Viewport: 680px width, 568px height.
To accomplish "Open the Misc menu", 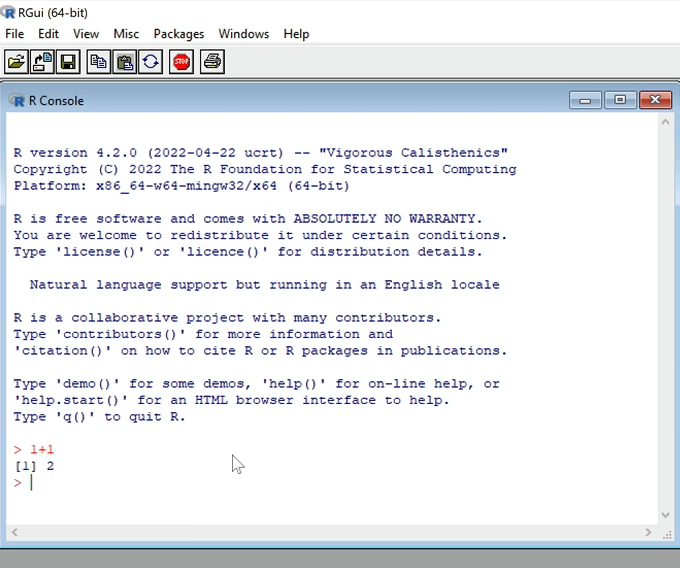I will tap(126, 34).
